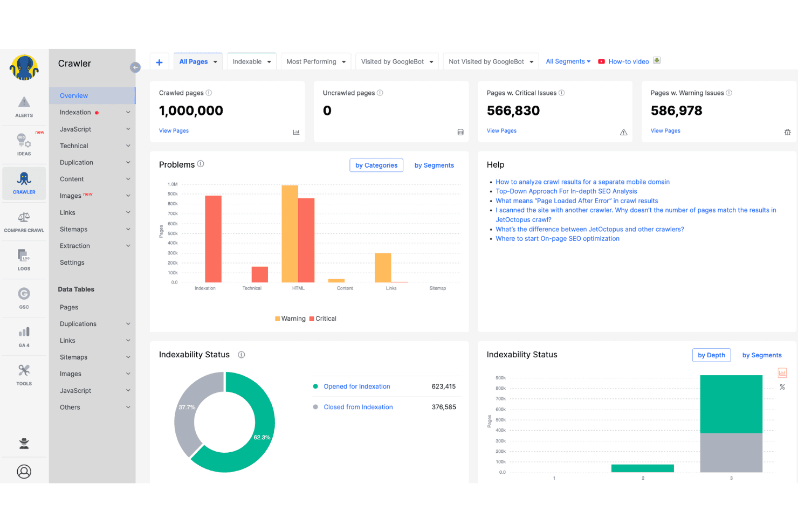This screenshot has height=532, width=798.
Task: Open the How-to video link
Action: coord(628,62)
